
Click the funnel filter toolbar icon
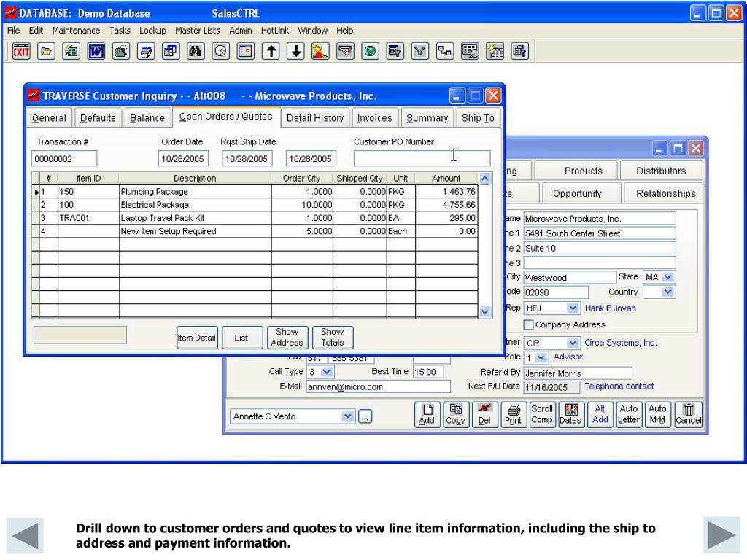419,51
